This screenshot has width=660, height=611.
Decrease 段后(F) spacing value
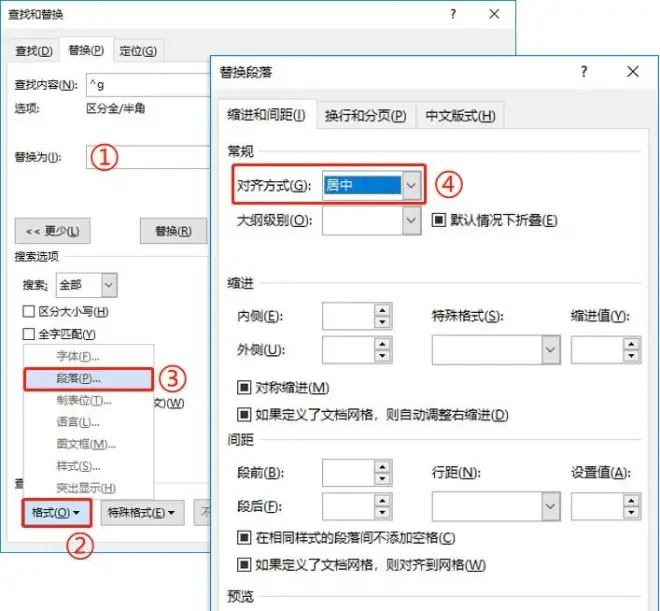[382, 513]
